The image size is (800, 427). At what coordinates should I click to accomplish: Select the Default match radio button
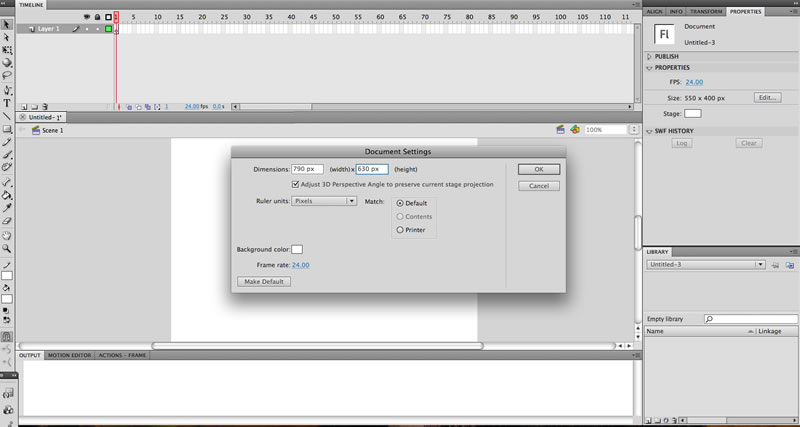tap(399, 203)
